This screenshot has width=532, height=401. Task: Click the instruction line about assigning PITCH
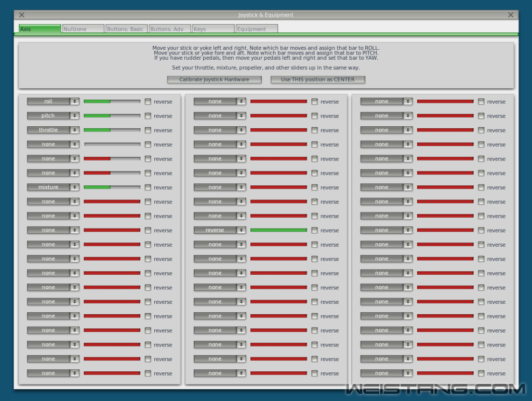click(266, 53)
